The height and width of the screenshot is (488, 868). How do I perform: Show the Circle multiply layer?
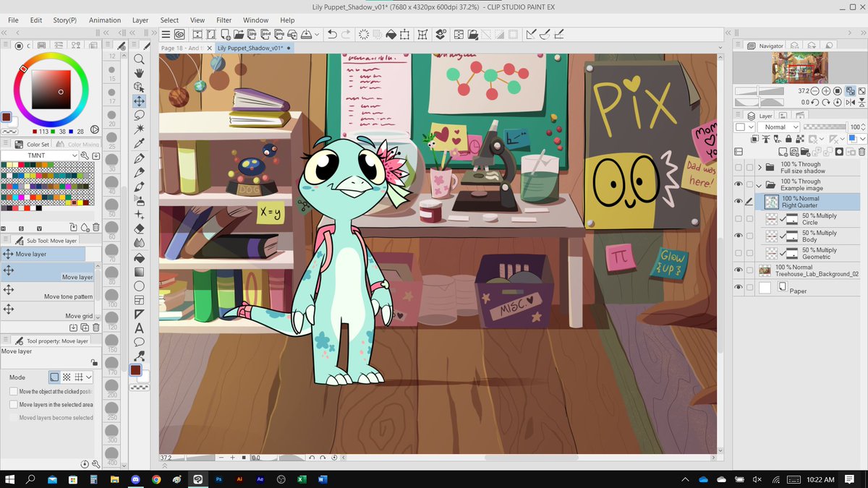click(739, 218)
